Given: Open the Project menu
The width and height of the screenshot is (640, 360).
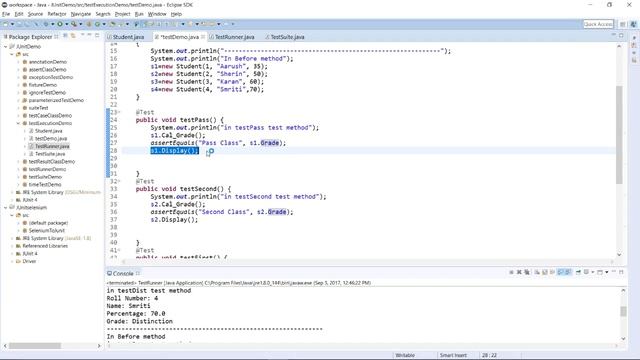Looking at the screenshot, I should tap(122, 14).
